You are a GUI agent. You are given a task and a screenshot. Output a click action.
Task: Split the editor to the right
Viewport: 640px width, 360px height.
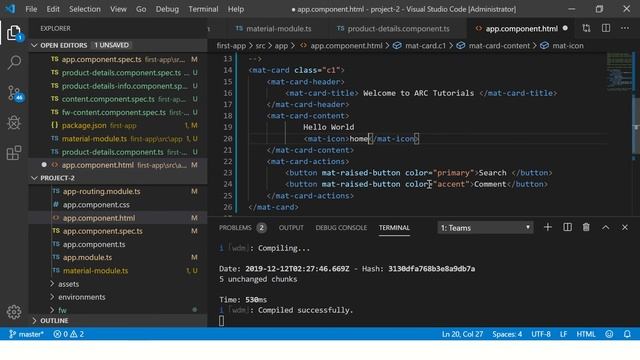(x=606, y=28)
